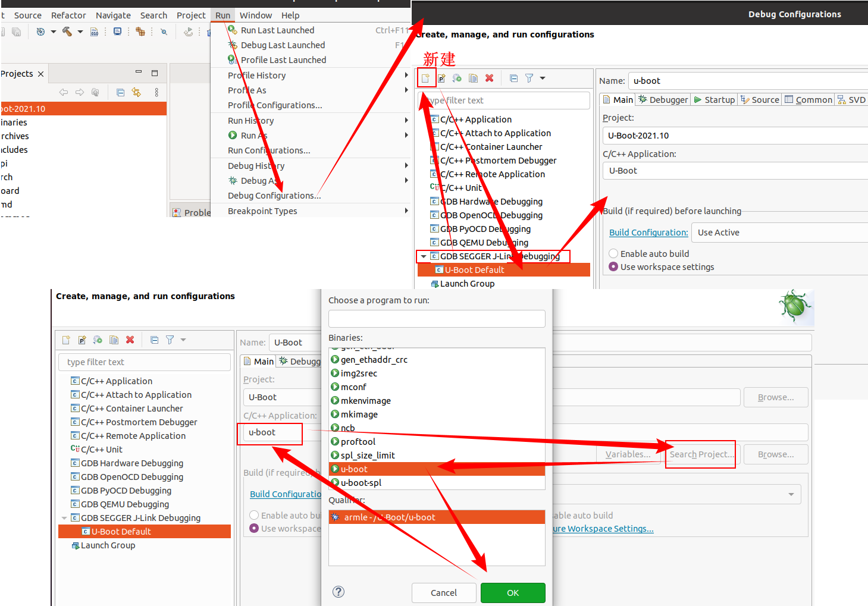Open the Use Active build configuration combo
Screen dimensions: 868x606
(780, 233)
